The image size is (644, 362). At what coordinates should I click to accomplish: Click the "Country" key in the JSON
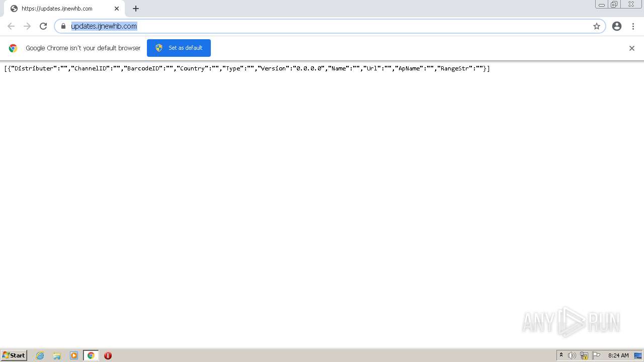[192, 68]
